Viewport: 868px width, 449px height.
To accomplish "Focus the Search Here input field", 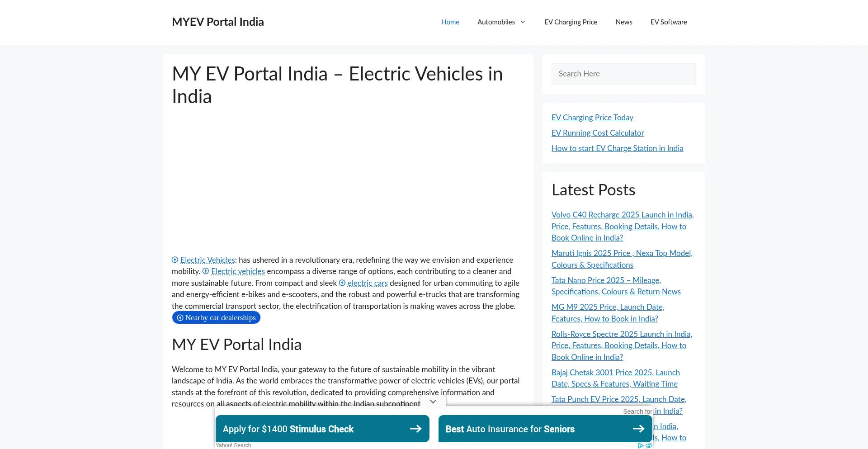I will [624, 74].
